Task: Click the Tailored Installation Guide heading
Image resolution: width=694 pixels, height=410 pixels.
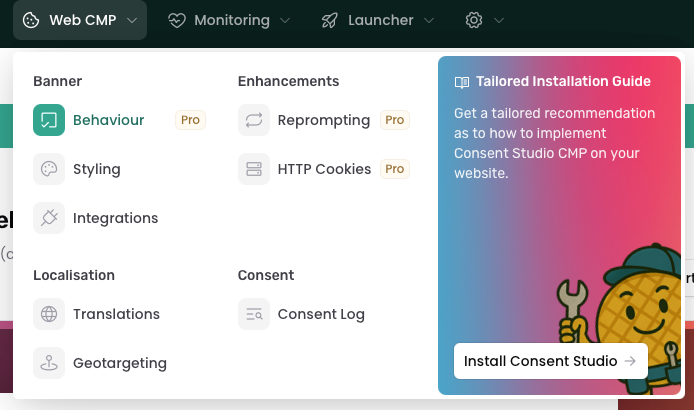Action: 563,81
